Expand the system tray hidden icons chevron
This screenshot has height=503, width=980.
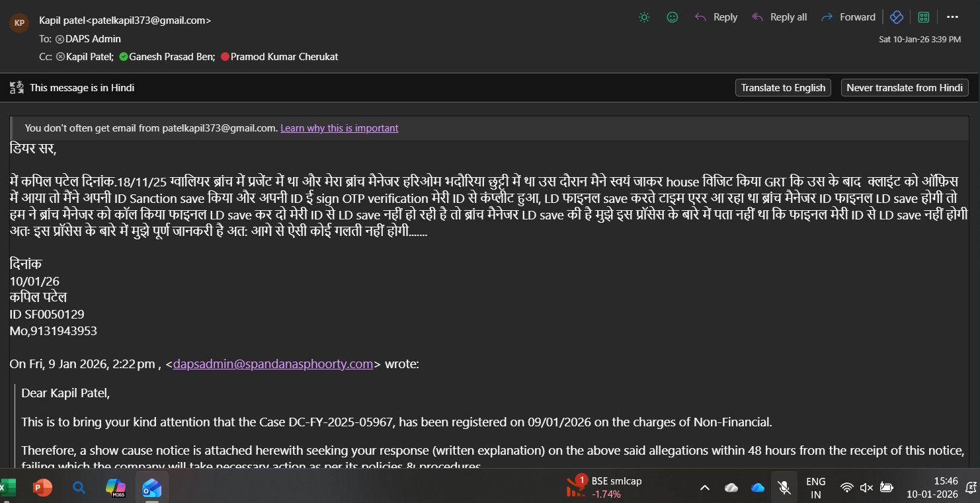click(x=705, y=488)
